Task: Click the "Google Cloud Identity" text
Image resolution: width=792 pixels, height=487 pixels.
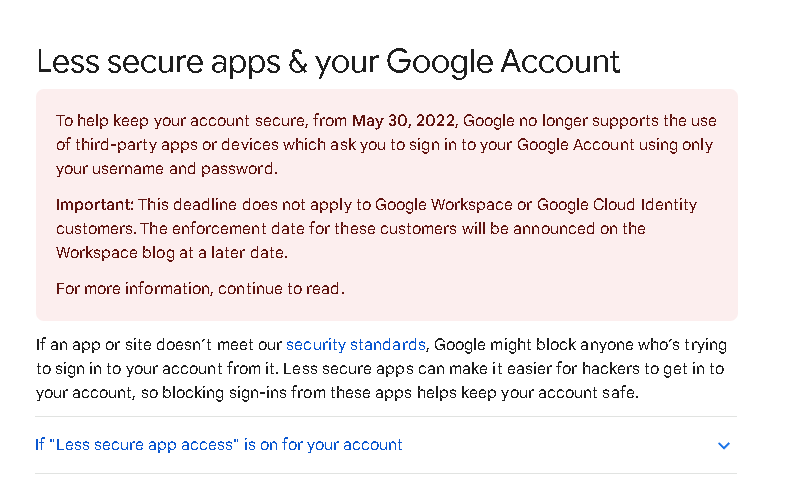Action: (x=617, y=205)
